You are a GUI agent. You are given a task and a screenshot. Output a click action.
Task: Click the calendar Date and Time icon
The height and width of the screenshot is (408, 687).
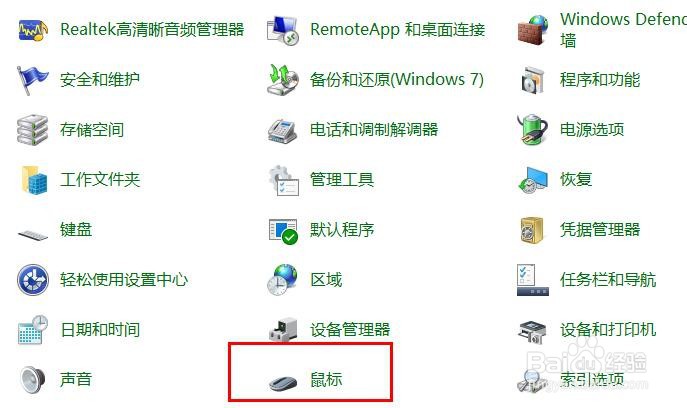click(33, 330)
